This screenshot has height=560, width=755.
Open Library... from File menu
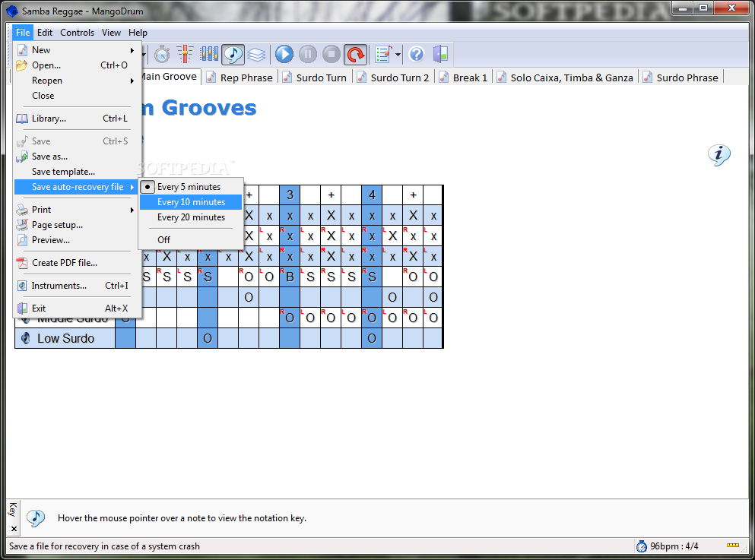pyautogui.click(x=76, y=119)
